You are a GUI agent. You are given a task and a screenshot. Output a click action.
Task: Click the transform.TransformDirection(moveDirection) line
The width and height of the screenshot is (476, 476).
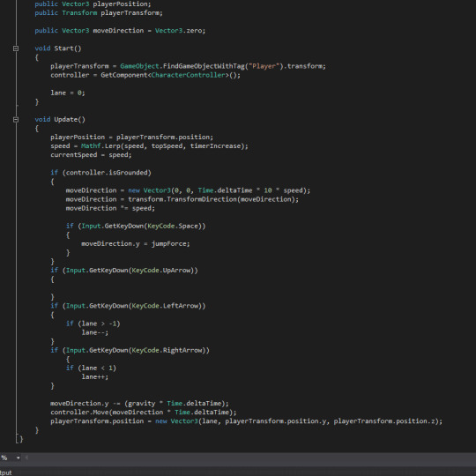[182, 199]
